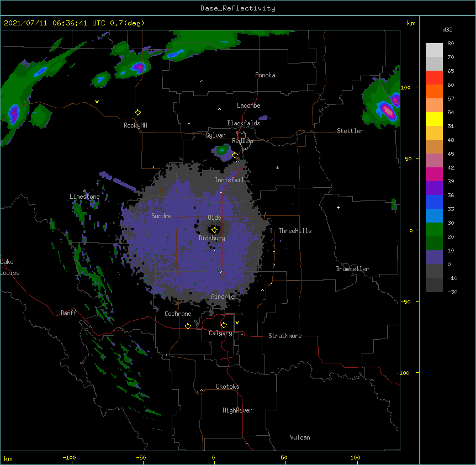
Task: Click the 54 dBZ yellow legend swatch
Action: point(434,119)
